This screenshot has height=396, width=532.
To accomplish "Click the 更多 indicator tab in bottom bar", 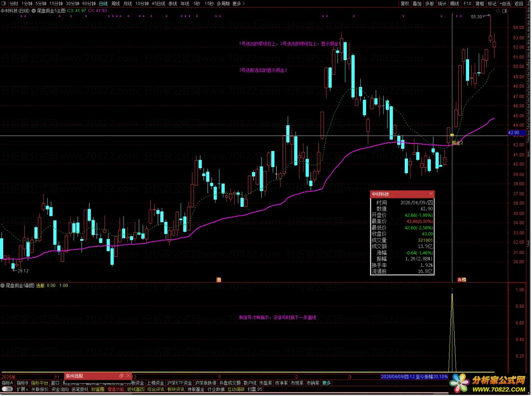I will [x=326, y=383].
